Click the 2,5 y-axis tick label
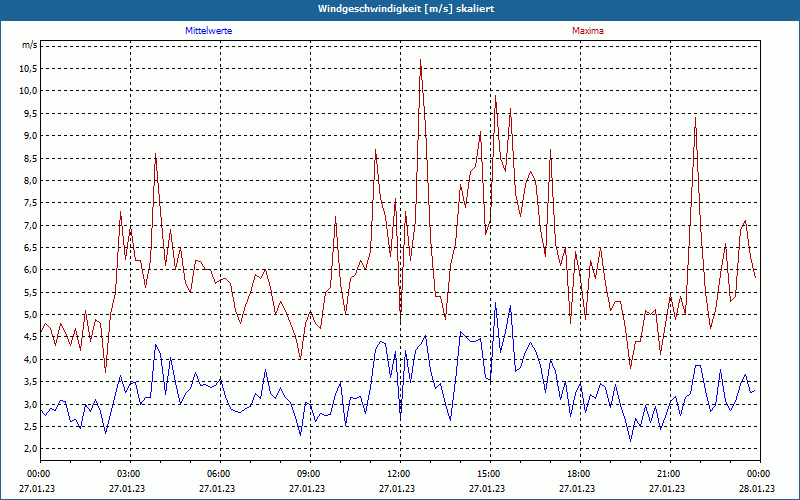The height and width of the screenshot is (500, 800). click(x=30, y=427)
